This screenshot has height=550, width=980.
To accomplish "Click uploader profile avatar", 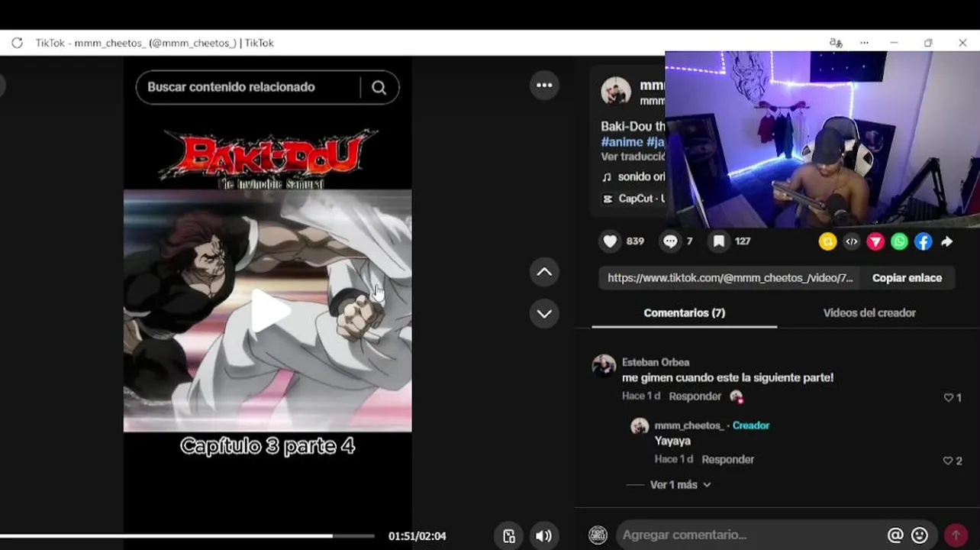I will click(x=616, y=92).
